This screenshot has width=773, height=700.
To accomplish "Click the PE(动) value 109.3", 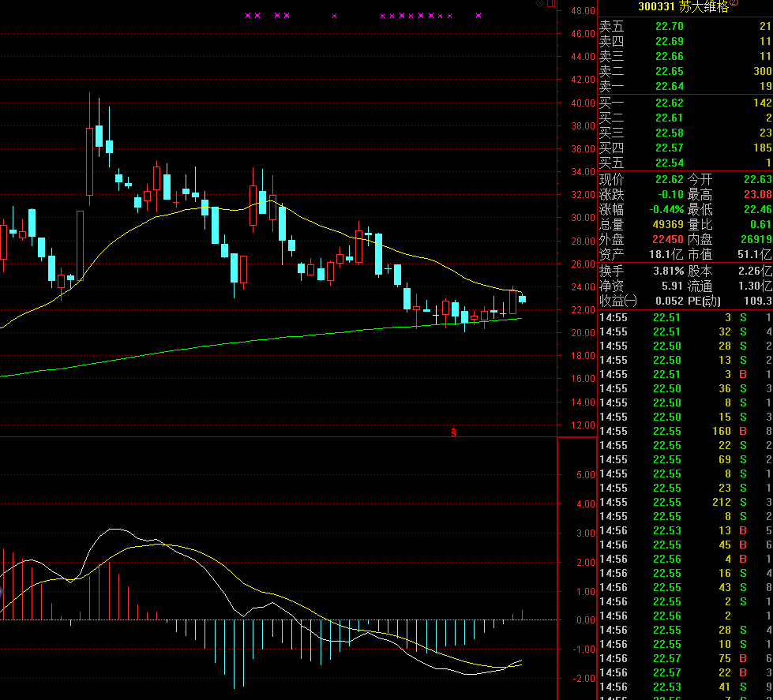I will [x=758, y=301].
